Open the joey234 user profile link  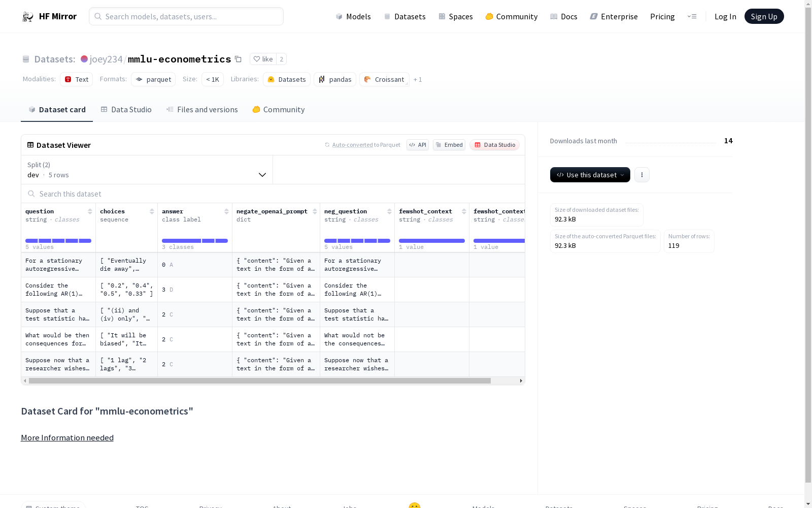pos(106,59)
